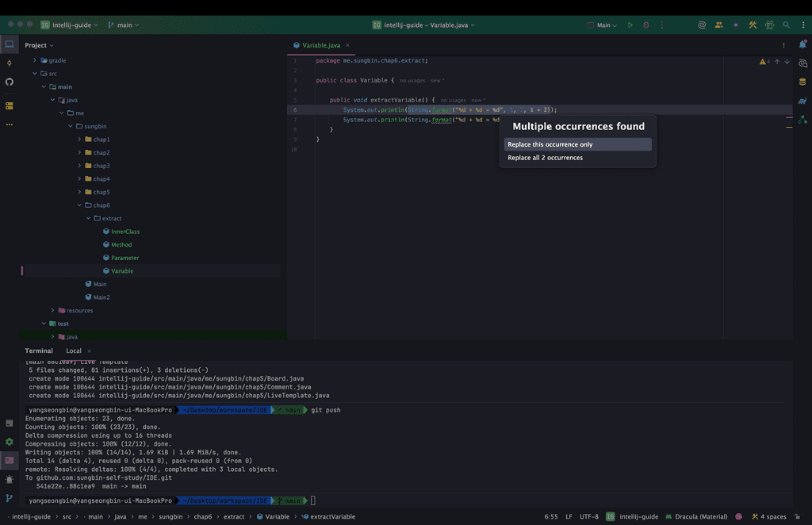
Task: Expand the chap1 folder
Action: [x=79, y=140]
